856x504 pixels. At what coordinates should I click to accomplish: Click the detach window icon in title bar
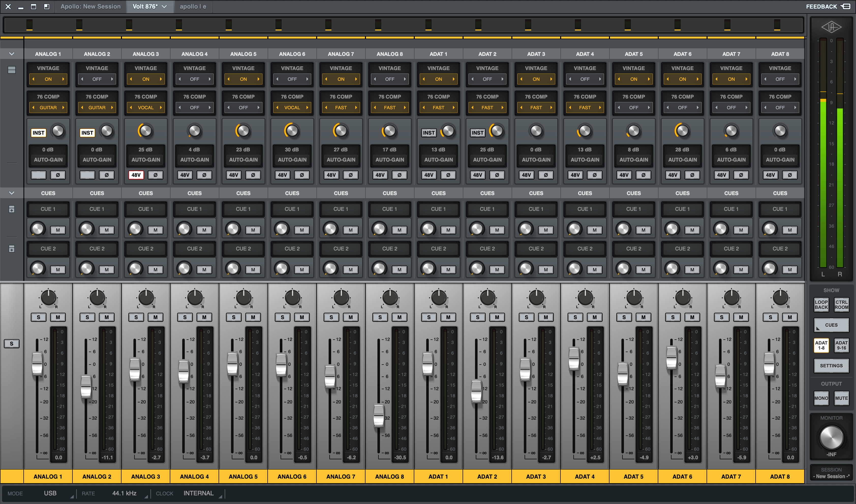(47, 6)
